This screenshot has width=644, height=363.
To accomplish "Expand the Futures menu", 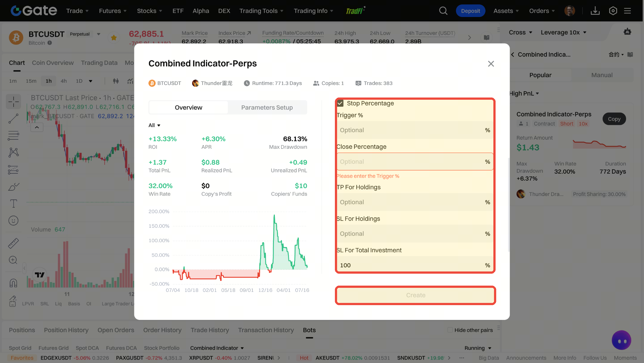I will point(113,11).
